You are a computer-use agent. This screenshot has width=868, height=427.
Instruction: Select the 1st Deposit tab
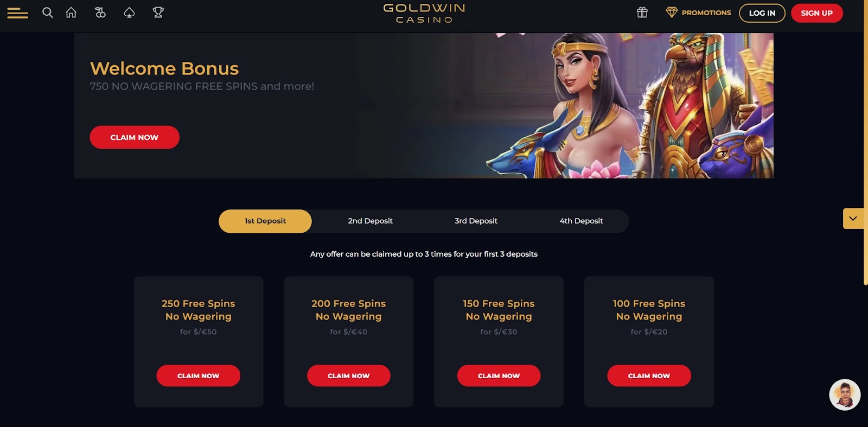(265, 221)
